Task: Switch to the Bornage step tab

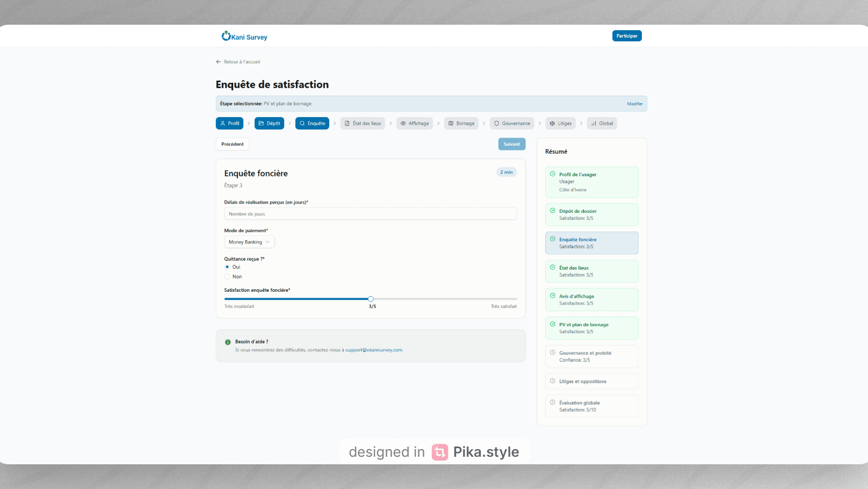Action: click(461, 124)
